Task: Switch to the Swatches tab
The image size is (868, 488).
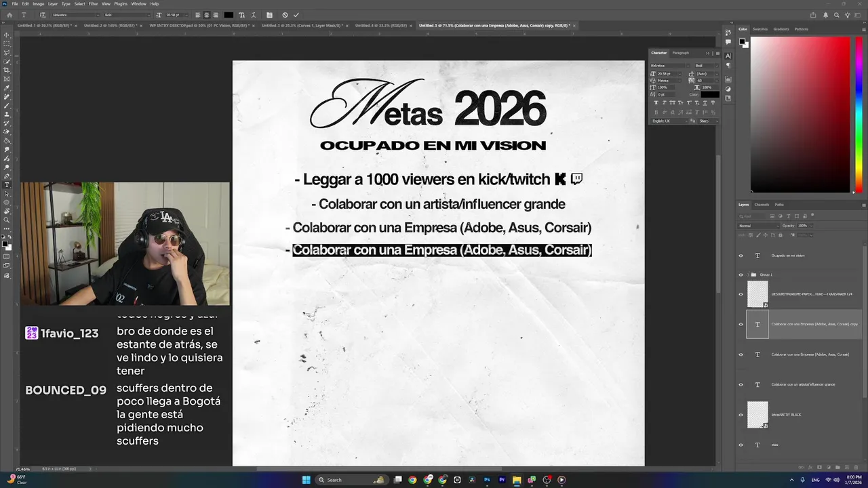Action: tap(760, 29)
